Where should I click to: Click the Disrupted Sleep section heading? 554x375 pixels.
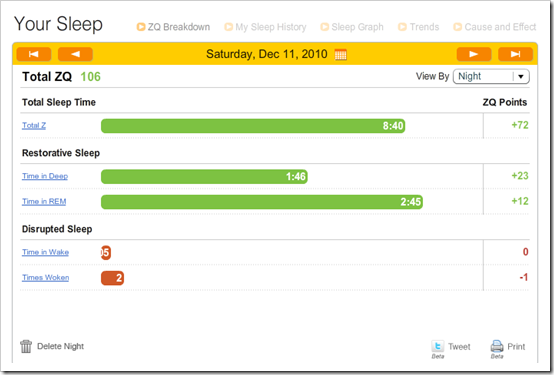57,229
